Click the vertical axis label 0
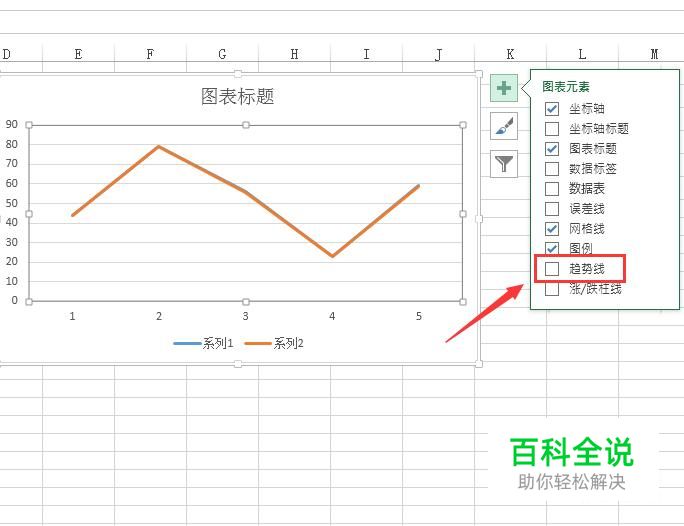 pyautogui.click(x=15, y=300)
